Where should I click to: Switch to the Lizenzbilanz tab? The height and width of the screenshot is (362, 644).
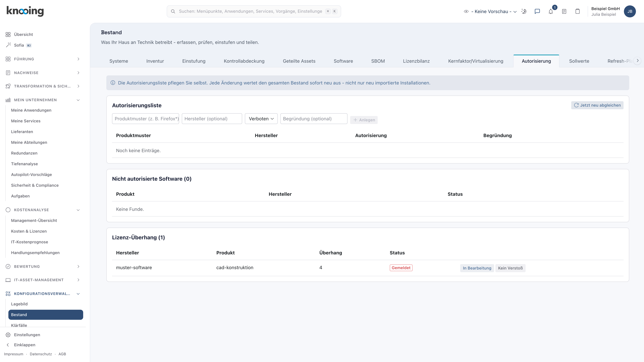point(416,61)
